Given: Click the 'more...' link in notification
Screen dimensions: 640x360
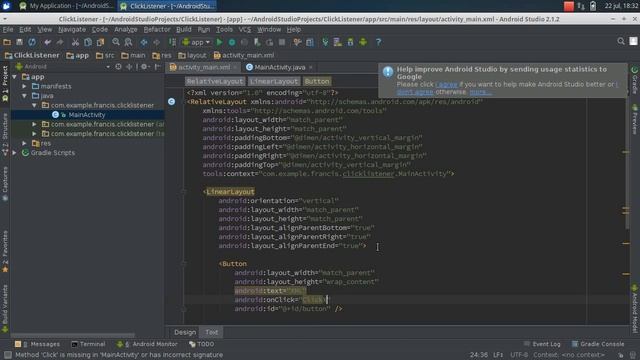Looking at the screenshot, I should pyautogui.click(x=480, y=92).
